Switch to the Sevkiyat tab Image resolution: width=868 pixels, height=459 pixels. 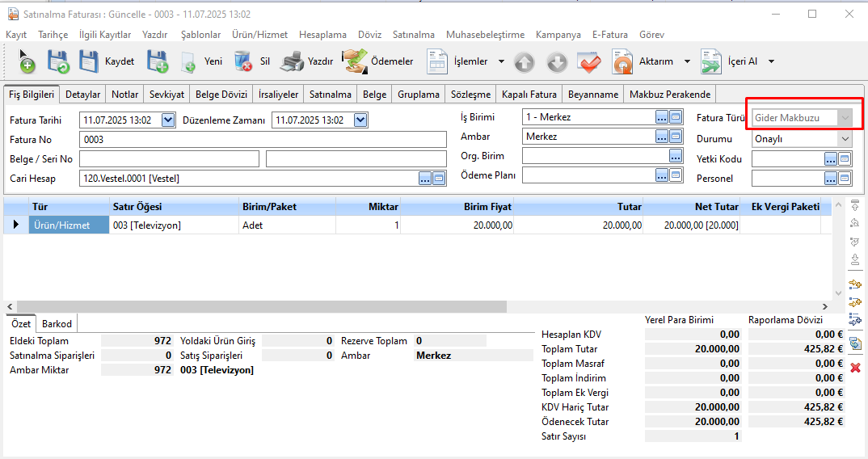point(166,95)
